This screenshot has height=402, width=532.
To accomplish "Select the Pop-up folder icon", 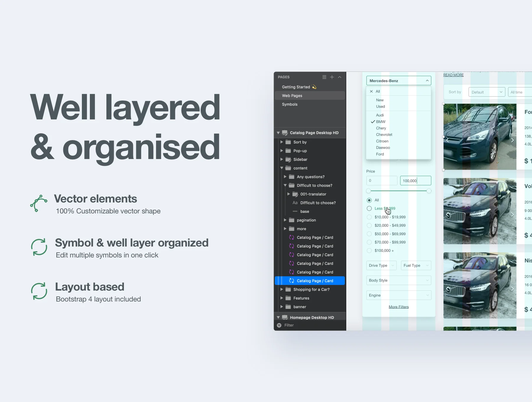I will [x=288, y=151].
